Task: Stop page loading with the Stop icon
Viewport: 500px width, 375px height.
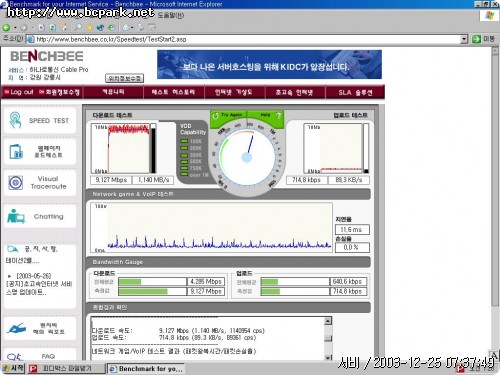Action: 42,28
